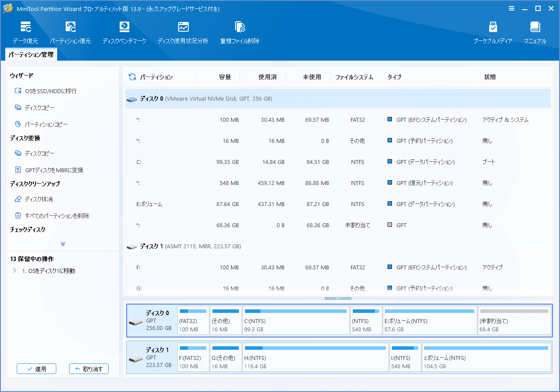This screenshot has height=392, width=560.
Task: Start OSをSSD/HDDに移行 wizard
Action: click(46, 91)
